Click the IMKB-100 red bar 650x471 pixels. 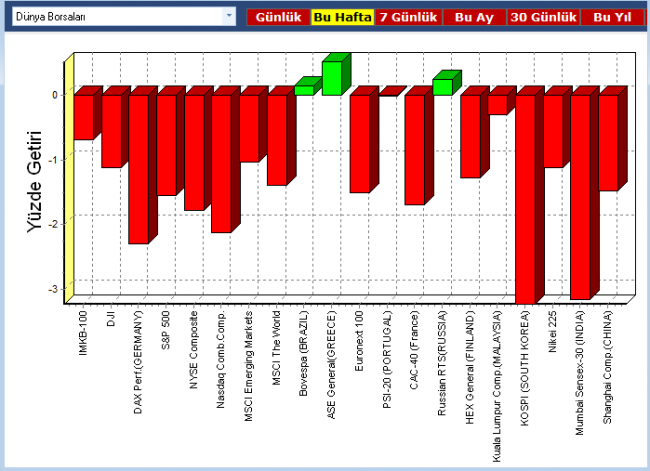pos(84,117)
